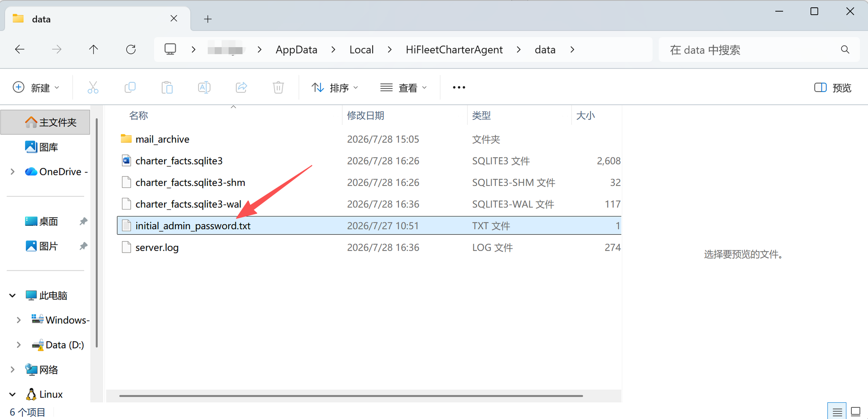Select charter_facts.sqlite3-shm file
This screenshot has height=419, width=868.
click(x=369, y=182)
